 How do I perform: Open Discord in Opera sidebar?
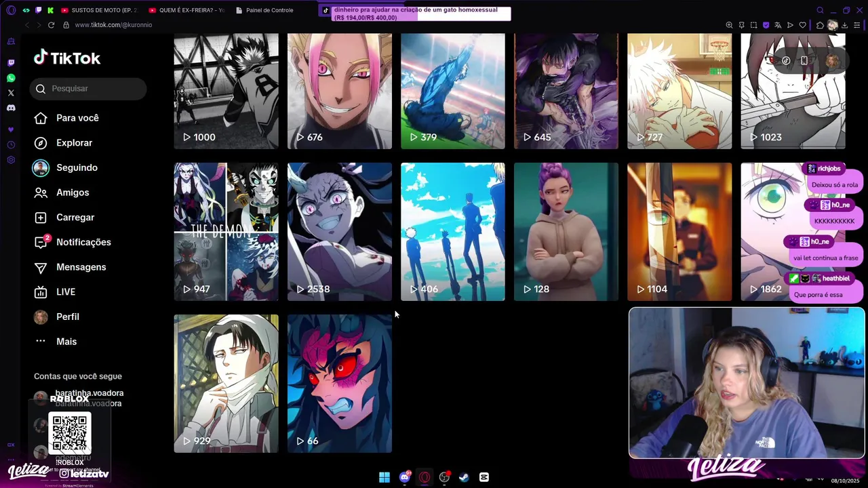click(x=11, y=108)
